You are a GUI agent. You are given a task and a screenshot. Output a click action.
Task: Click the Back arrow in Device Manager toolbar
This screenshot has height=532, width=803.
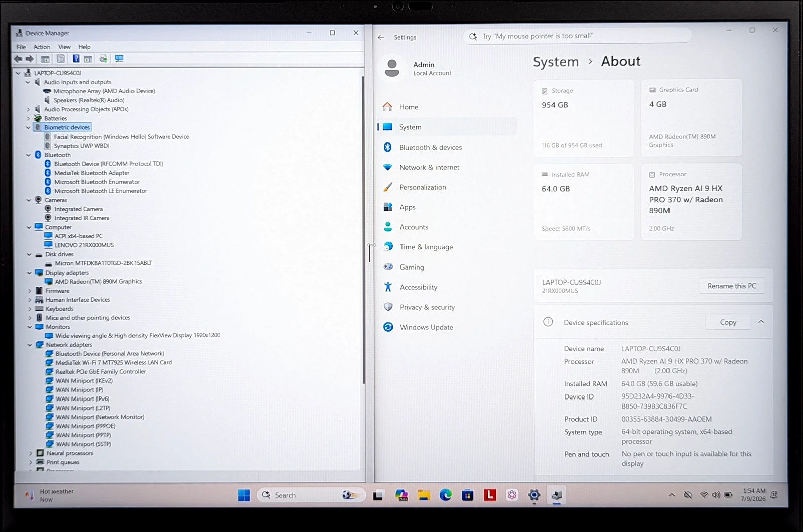point(18,59)
